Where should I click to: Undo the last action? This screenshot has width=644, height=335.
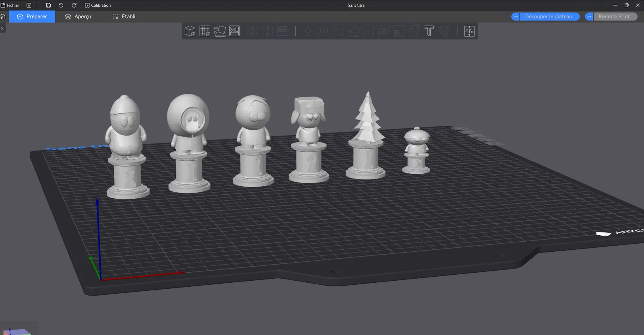(61, 5)
